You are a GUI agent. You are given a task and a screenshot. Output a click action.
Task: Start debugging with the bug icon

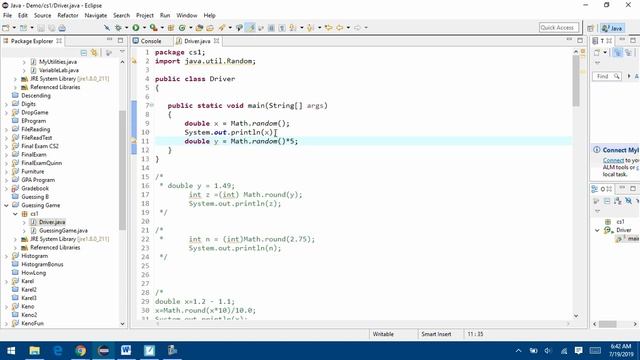pyautogui.click(x=118, y=28)
